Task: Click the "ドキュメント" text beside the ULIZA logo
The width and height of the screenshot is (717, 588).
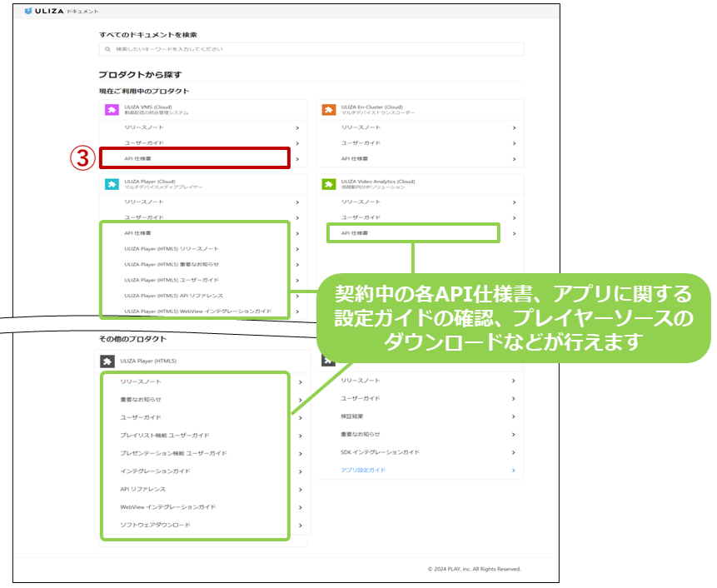Action: (82, 12)
